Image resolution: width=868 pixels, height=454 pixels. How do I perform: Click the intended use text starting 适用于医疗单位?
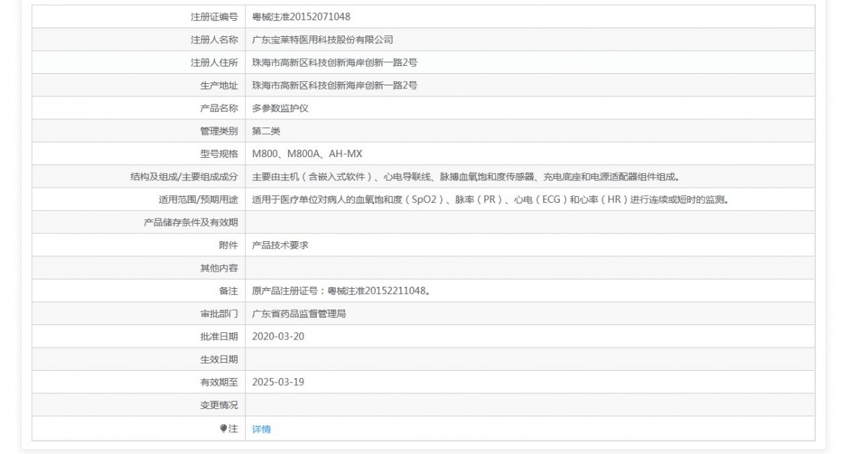point(490,200)
